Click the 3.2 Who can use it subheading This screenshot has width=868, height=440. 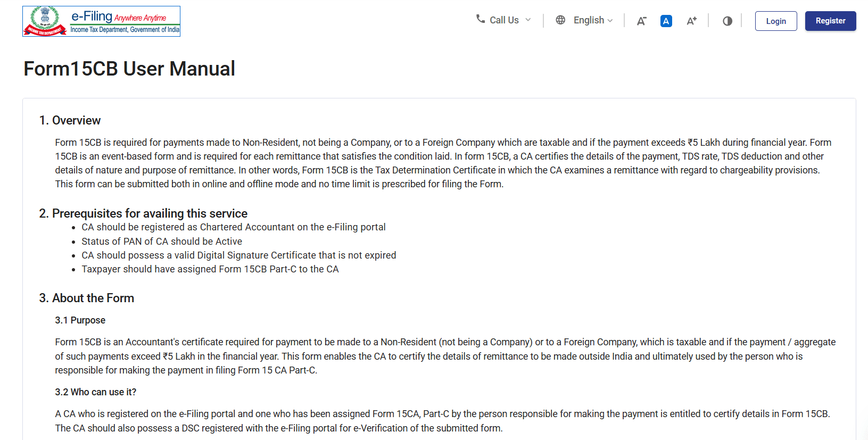[95, 392]
